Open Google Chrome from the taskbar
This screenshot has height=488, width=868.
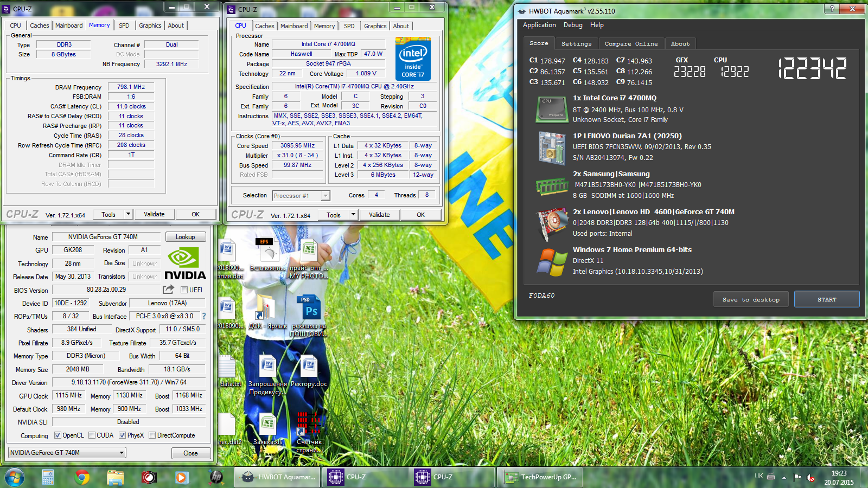82,477
